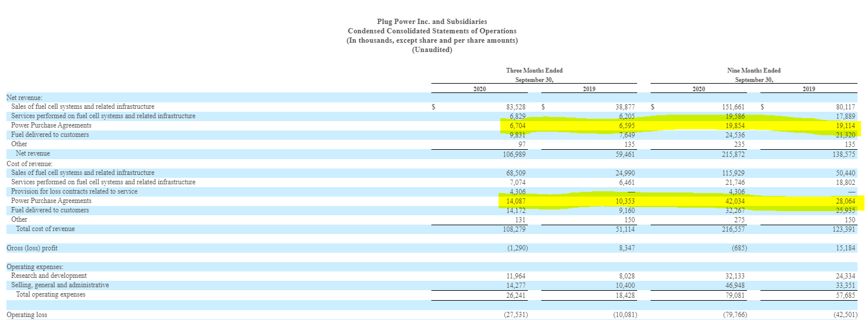This screenshot has height=320, width=868.
Task: Click the 'Plug Power Inc. and Subsidiaries' title
Action: point(432,22)
